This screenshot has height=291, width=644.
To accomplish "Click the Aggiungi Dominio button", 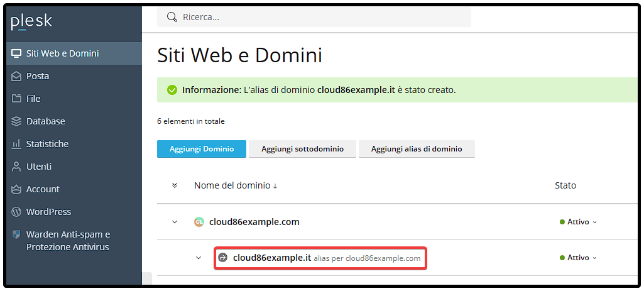I will coord(202,149).
